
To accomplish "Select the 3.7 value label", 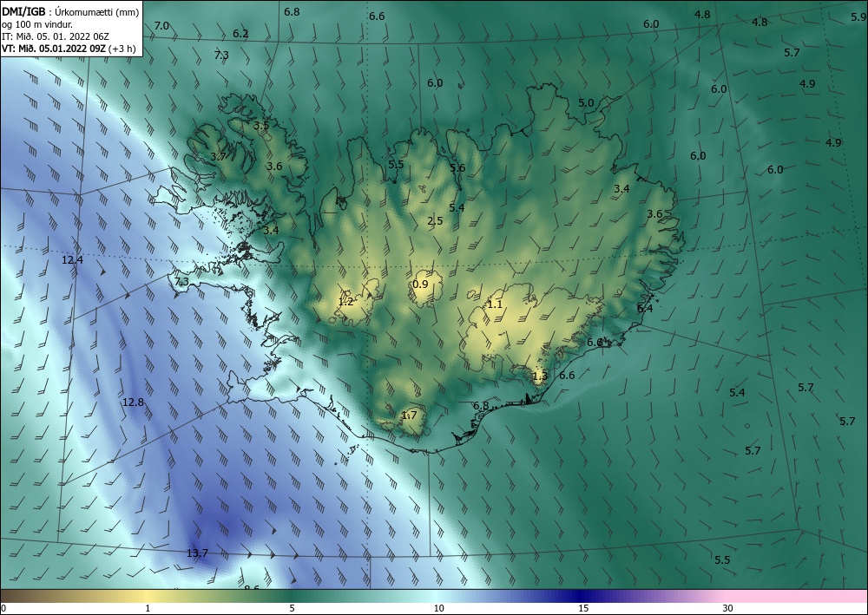I will [219, 156].
